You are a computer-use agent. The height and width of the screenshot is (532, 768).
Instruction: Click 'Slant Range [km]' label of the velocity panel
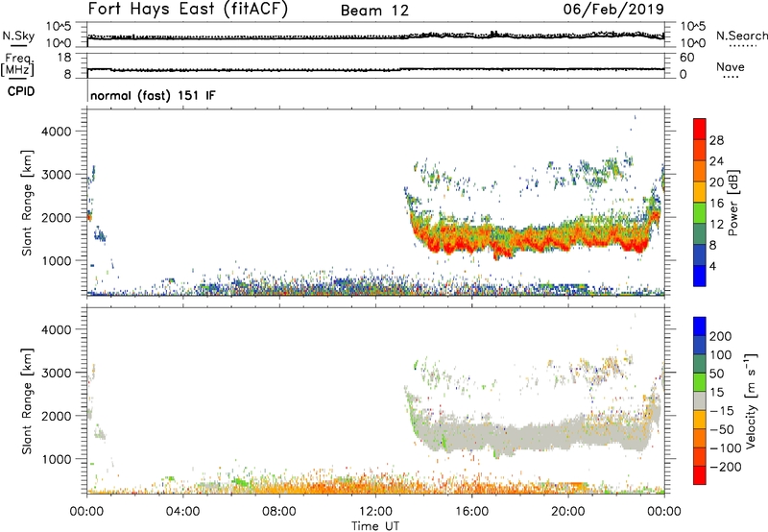click(x=27, y=400)
